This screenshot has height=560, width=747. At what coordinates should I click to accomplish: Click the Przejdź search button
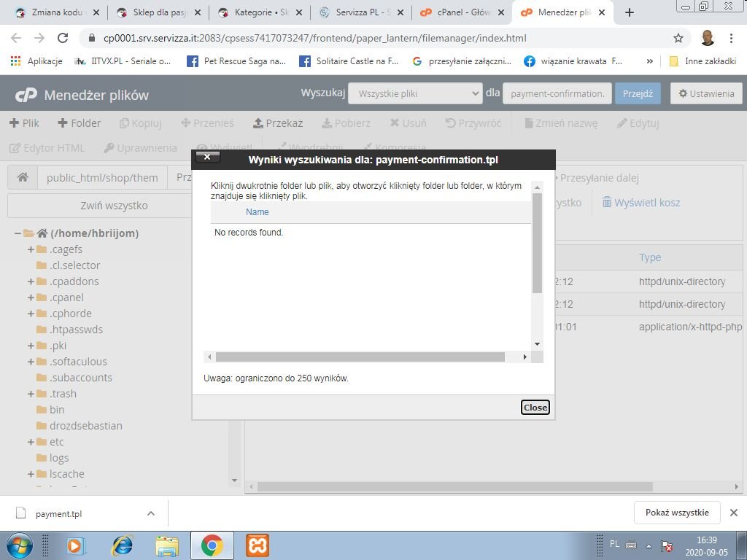(x=638, y=93)
